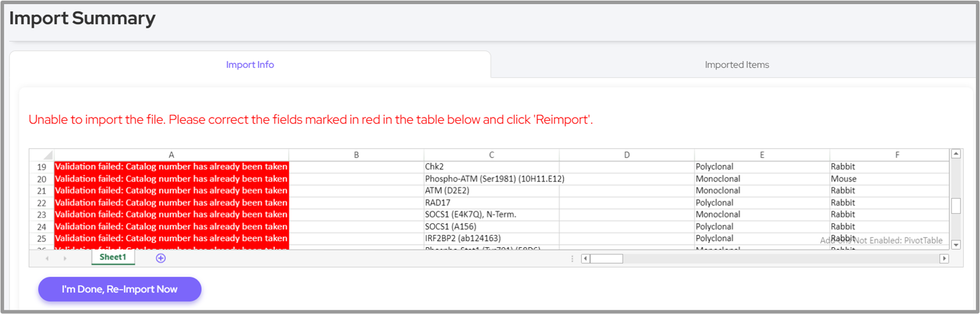Select column C header
The width and height of the screenshot is (980, 314).
tap(491, 155)
